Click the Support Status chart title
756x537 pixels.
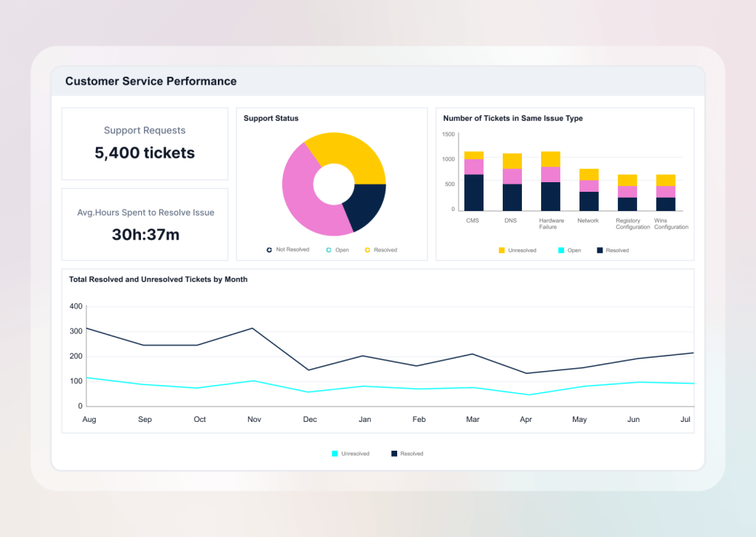click(x=271, y=118)
